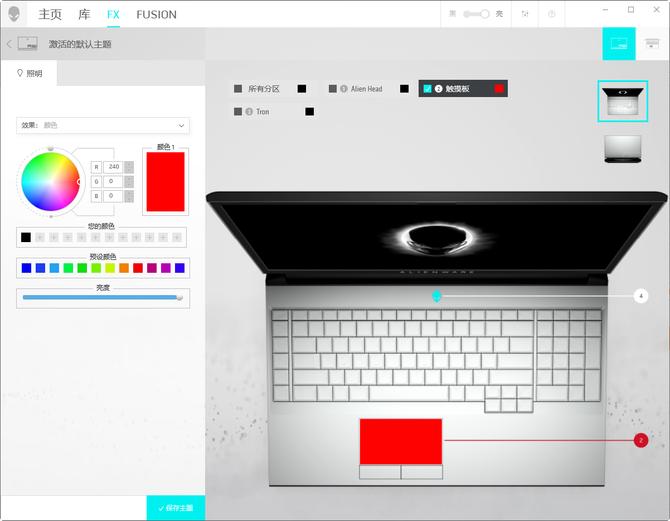Click the Alienware head logo icon
This screenshot has width=670, height=521.
tap(14, 14)
